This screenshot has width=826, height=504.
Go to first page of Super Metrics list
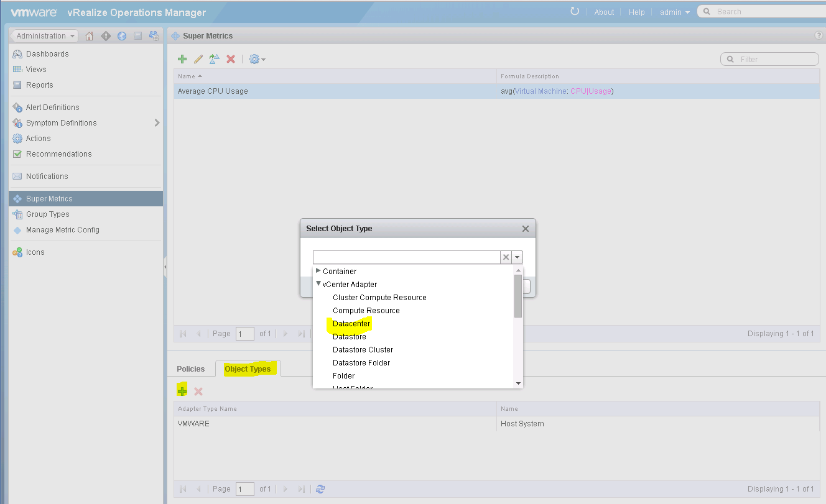(183, 334)
